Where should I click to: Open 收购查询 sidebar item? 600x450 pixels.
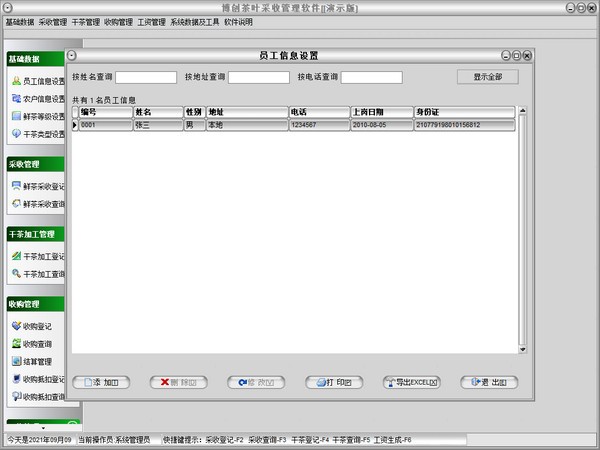point(38,343)
